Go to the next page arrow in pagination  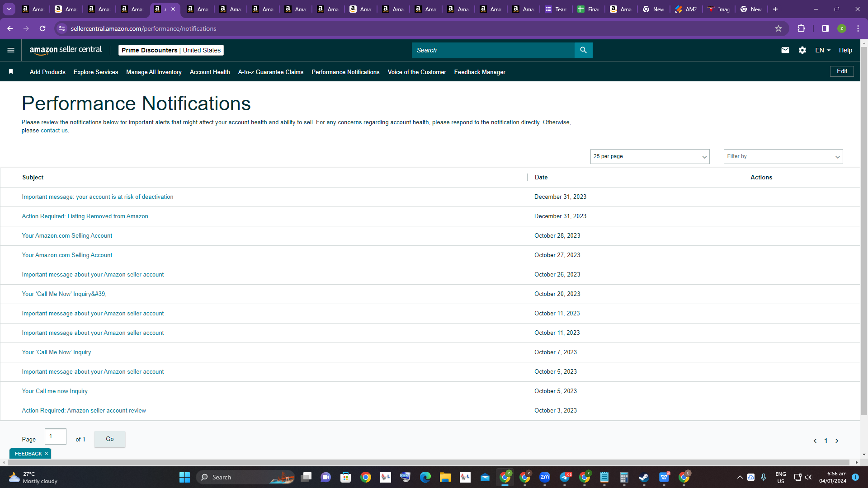[837, 441]
